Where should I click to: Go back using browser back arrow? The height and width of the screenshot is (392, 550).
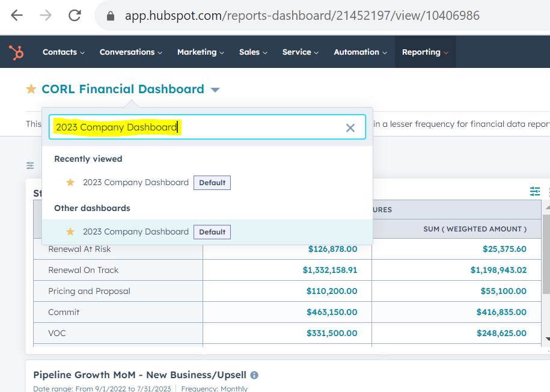tap(17, 16)
